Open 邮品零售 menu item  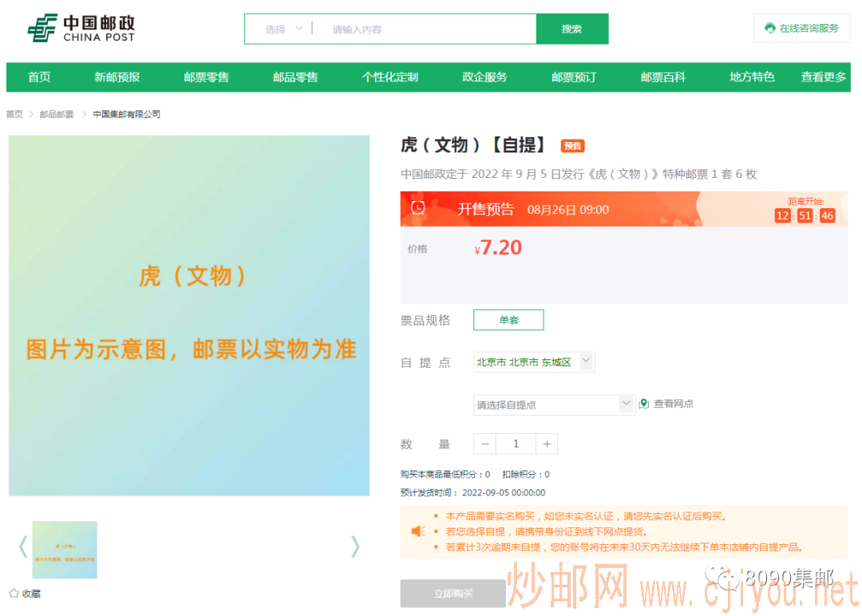coord(295,77)
